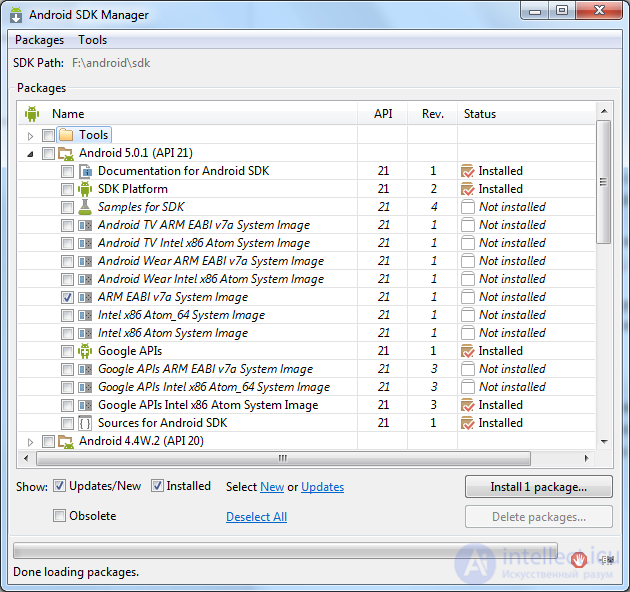Click the progress bar at the bottom
The height and width of the screenshot is (592, 630).
(x=285, y=551)
